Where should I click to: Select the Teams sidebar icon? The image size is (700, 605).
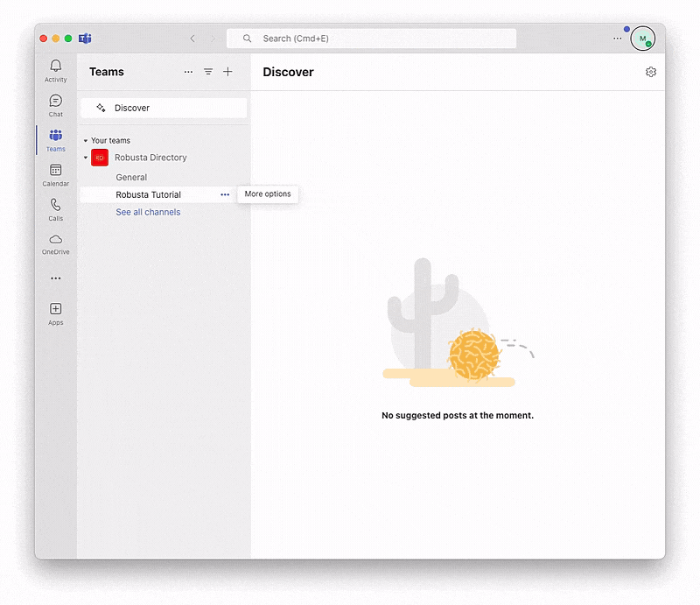click(x=55, y=140)
